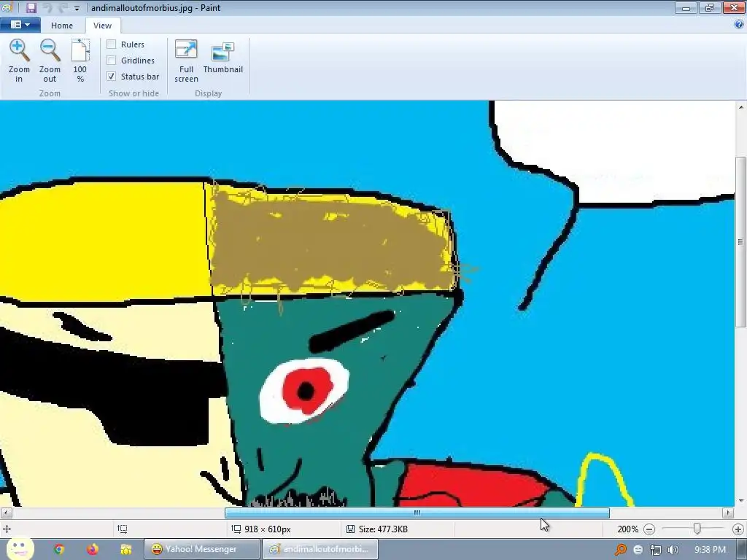
Task: Click the file Size: 477.3KB text
Action: [383, 529]
